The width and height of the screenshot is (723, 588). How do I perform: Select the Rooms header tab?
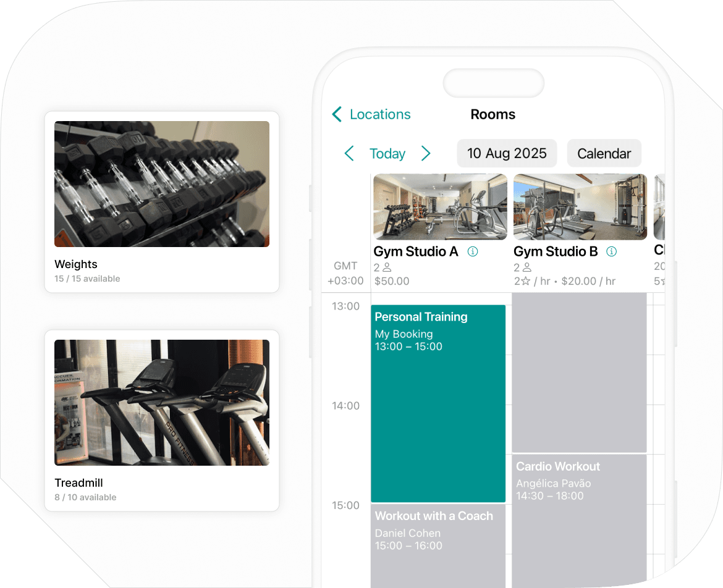(x=493, y=114)
